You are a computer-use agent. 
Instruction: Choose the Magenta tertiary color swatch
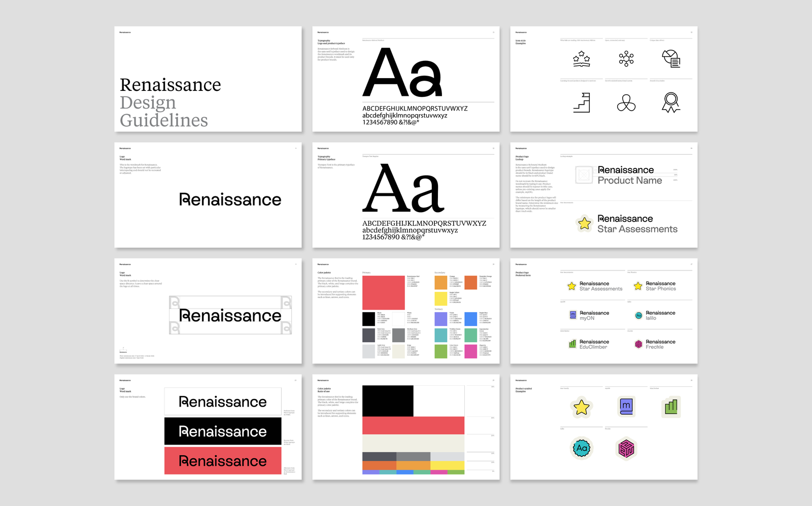[x=470, y=351]
